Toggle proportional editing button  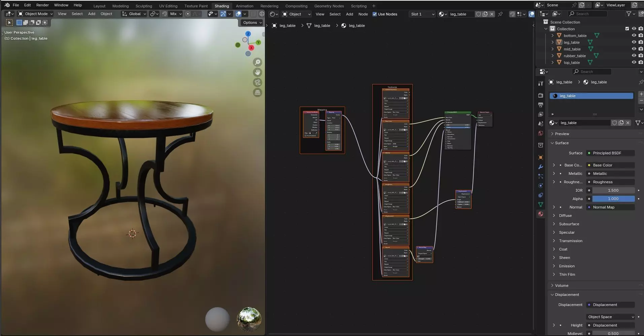pyautogui.click(x=188, y=14)
